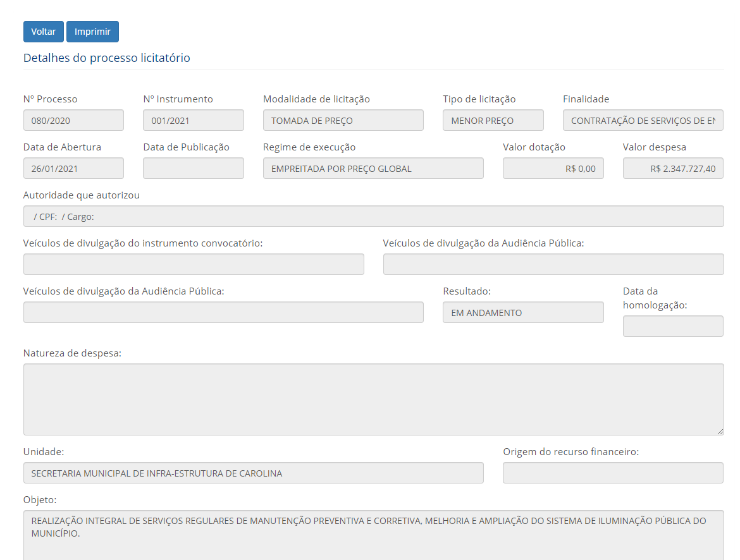Click the heading Detalhes do processo licitatório
The image size is (740, 560).
tap(107, 58)
